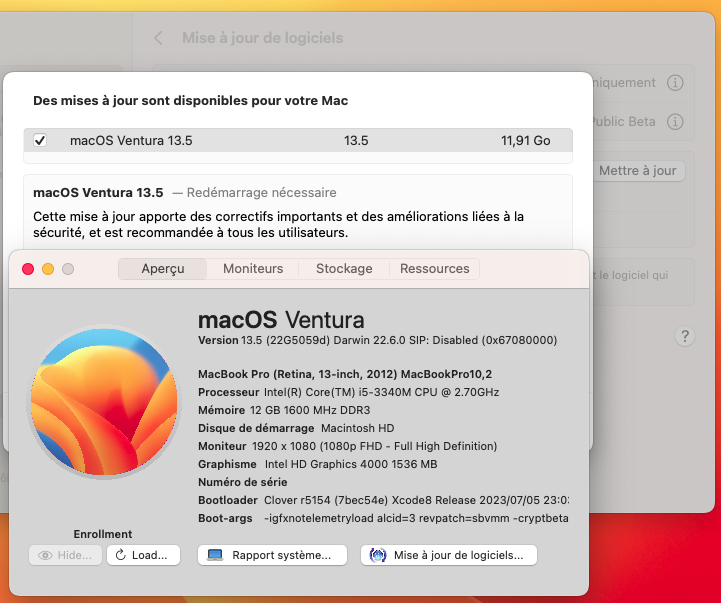Viewport: 721px width, 603px height.
Task: Open the Ressources tab
Action: tap(435, 269)
